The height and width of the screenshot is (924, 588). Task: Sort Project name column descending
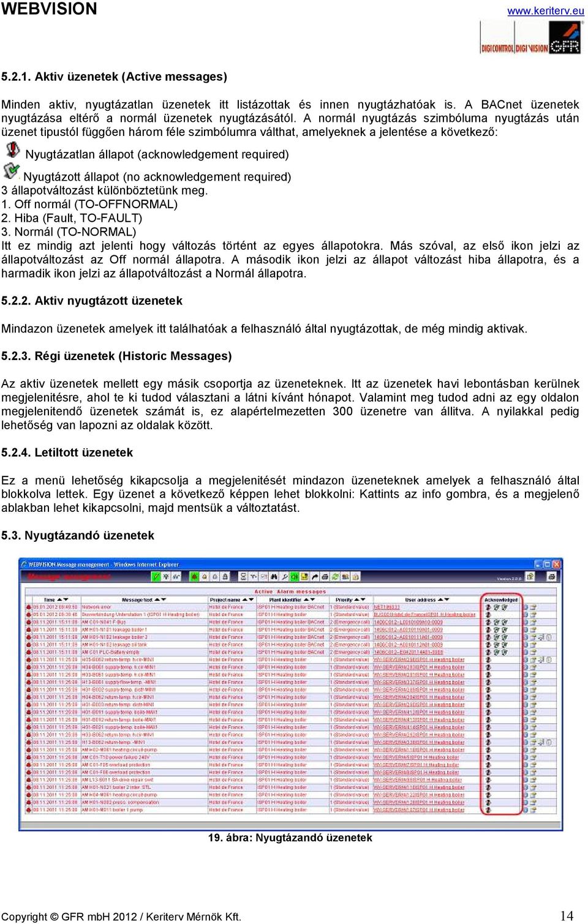point(251,600)
